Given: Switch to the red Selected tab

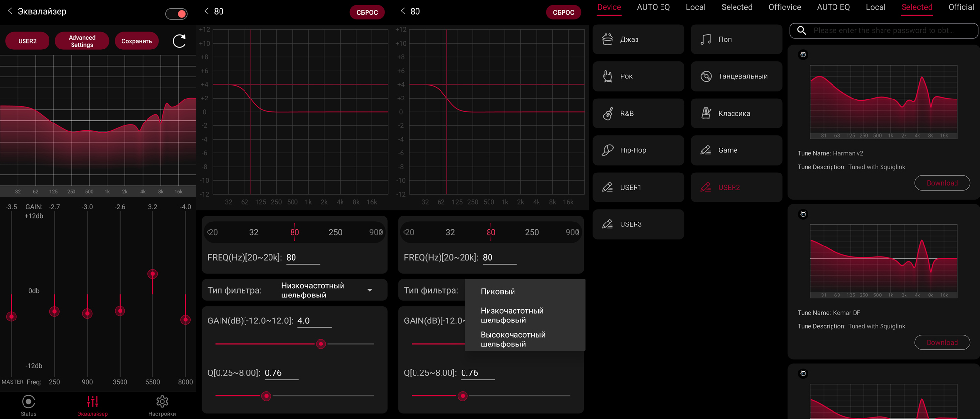Looking at the screenshot, I should click(917, 7).
